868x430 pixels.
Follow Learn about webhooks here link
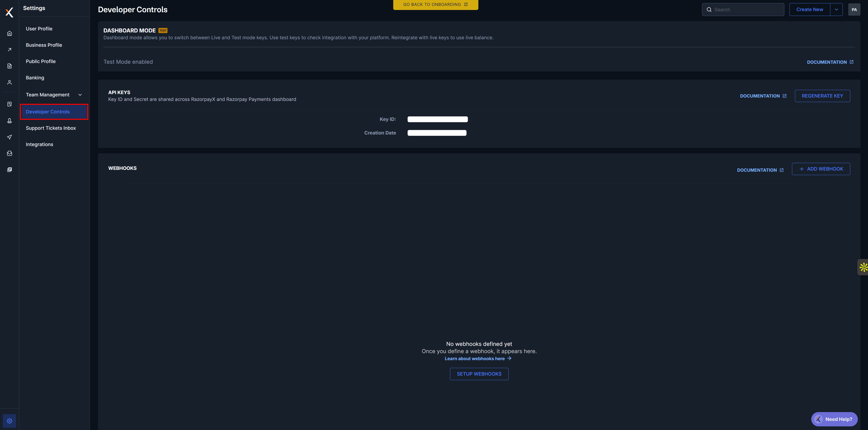(x=478, y=359)
